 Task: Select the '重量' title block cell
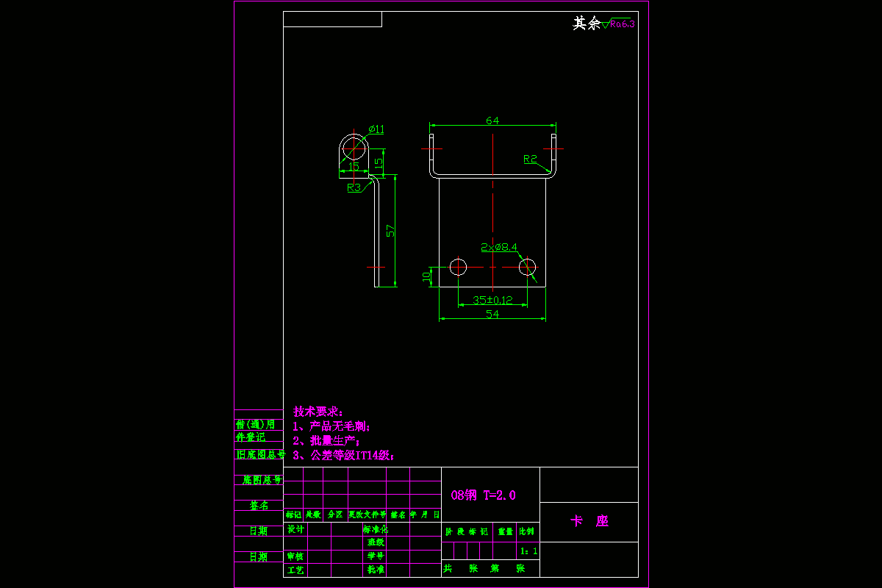pos(506,531)
